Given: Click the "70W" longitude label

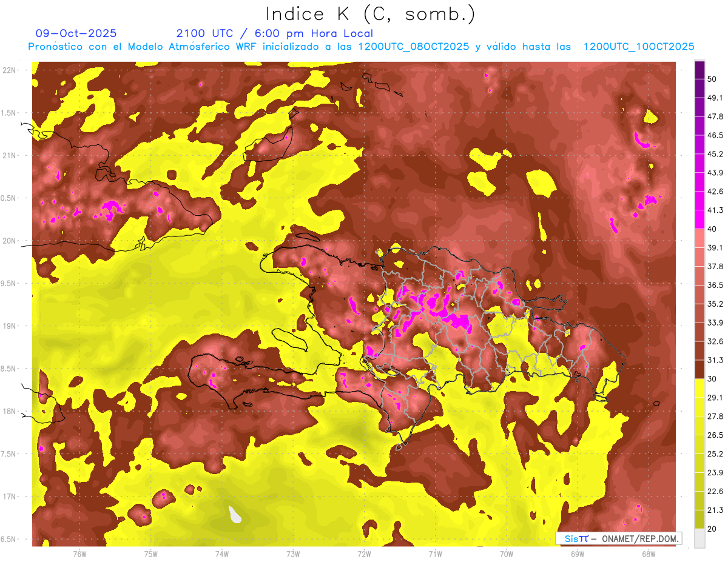Looking at the screenshot, I should [507, 554].
